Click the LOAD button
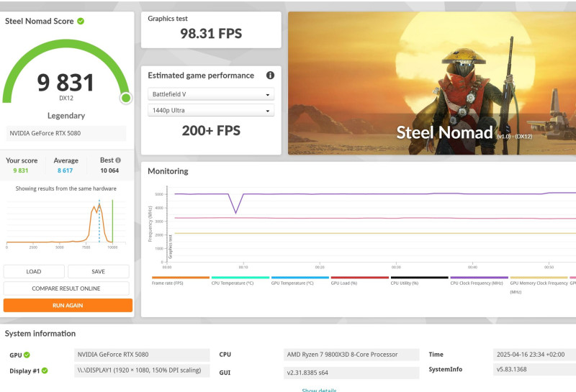The image size is (576, 392). click(34, 272)
